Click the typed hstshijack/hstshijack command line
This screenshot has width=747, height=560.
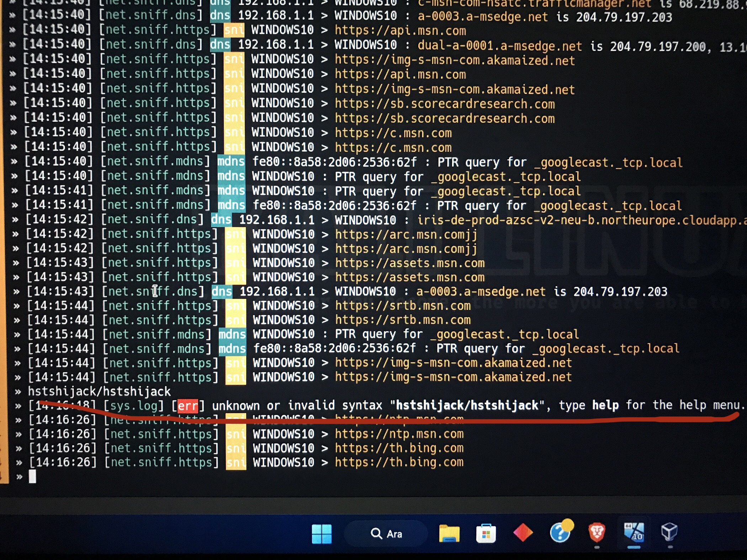click(99, 391)
